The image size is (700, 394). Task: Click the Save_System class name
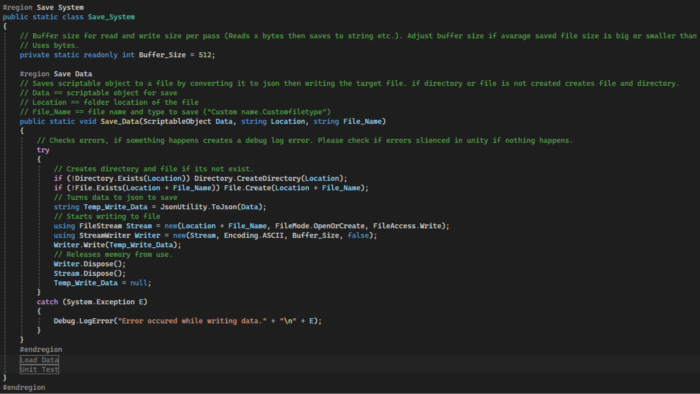111,17
